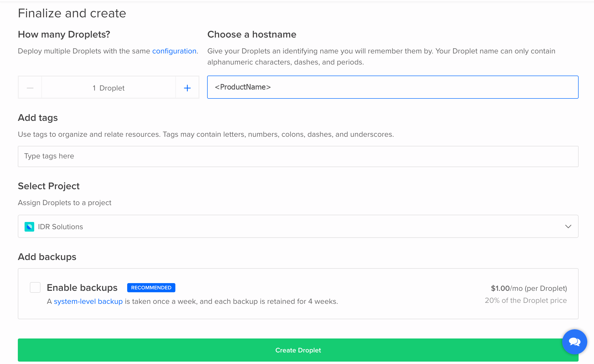The height and width of the screenshot is (364, 594).
Task: Open the Select Project dropdown
Action: coord(298,227)
